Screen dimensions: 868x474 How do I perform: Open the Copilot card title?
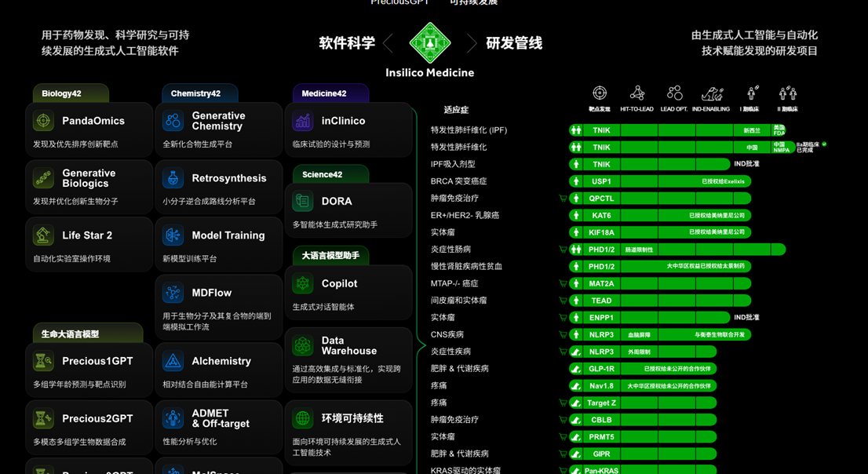[x=339, y=283]
